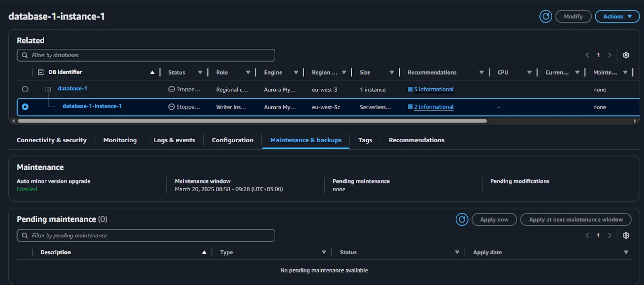This screenshot has height=285, width=644.
Task: Select the database-1 radio button
Action: click(25, 89)
